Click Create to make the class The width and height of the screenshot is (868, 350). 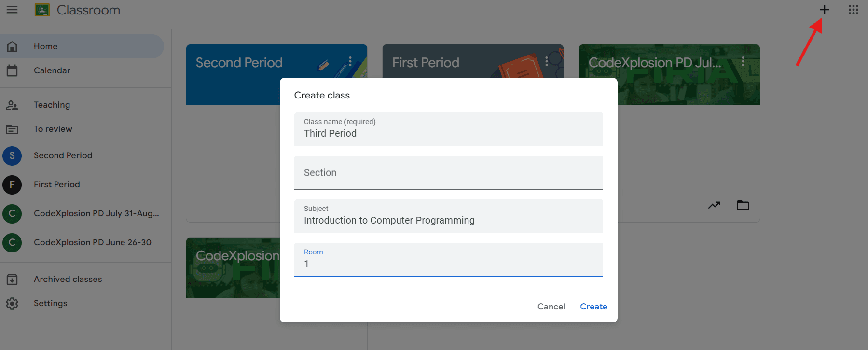(x=593, y=307)
